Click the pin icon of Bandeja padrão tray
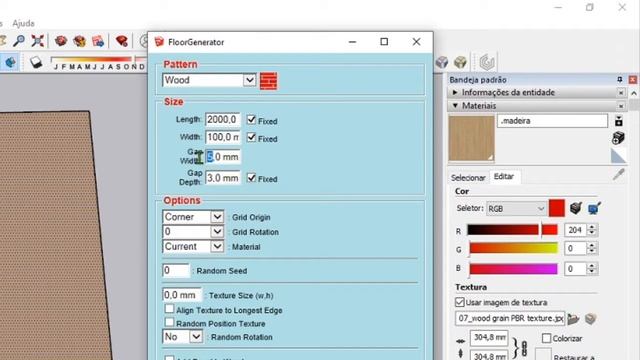 620,80
